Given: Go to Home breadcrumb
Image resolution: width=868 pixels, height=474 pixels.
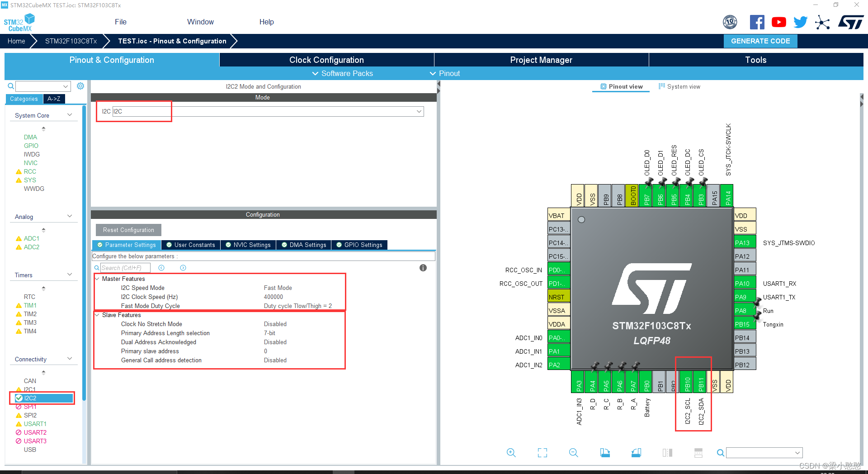Looking at the screenshot, I should (16, 41).
